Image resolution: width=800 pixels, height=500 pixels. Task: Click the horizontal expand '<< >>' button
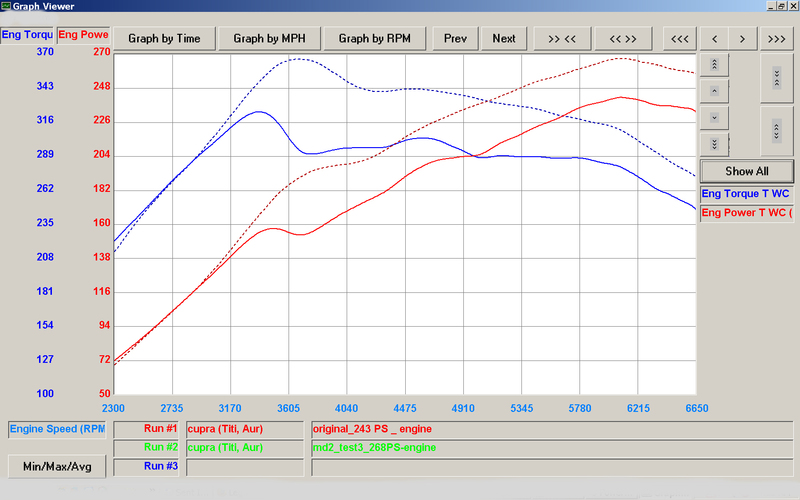click(623, 39)
